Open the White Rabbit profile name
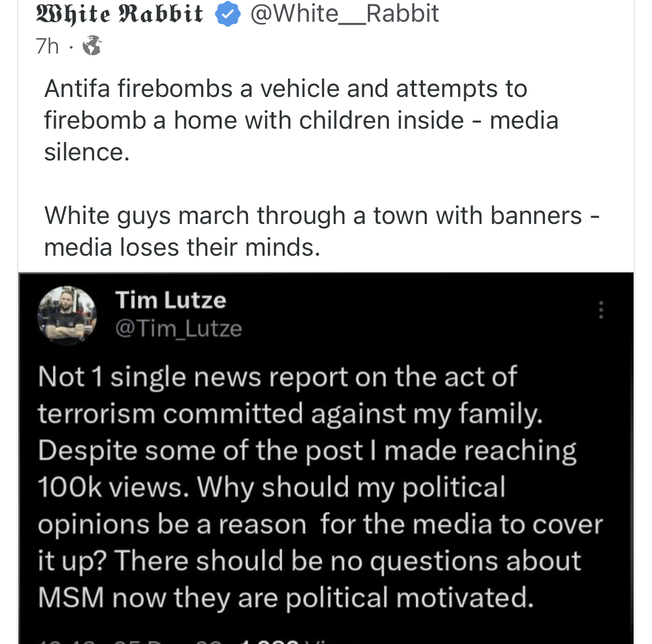This screenshot has height=644, width=652. pyautogui.click(x=119, y=14)
